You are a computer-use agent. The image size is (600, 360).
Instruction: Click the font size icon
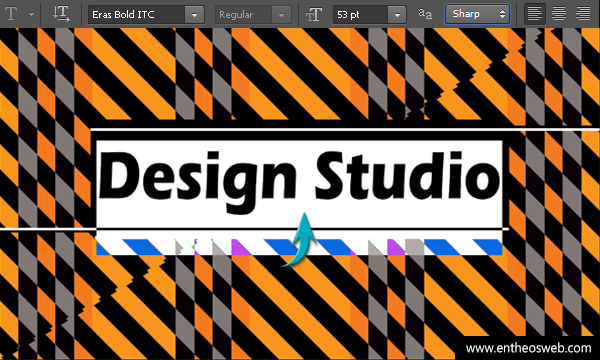tap(314, 15)
